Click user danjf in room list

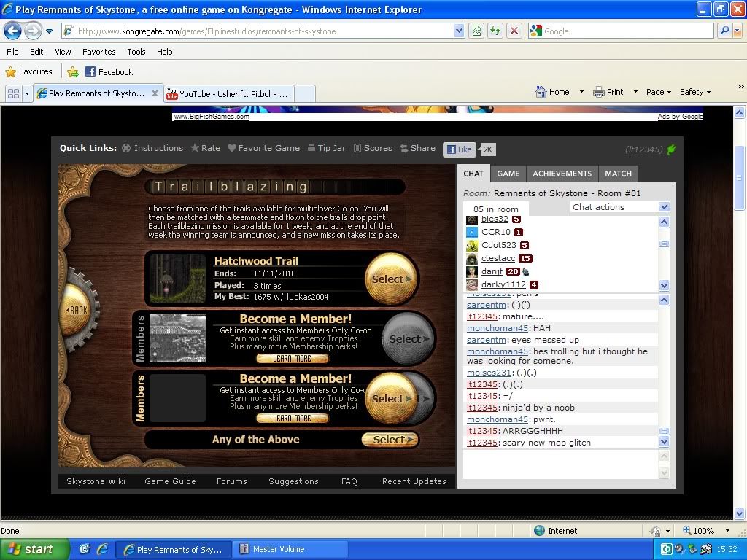pos(492,271)
